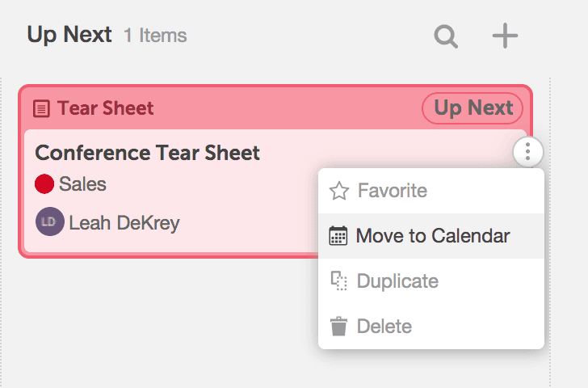Click the Leah DeKrey name

click(x=124, y=223)
